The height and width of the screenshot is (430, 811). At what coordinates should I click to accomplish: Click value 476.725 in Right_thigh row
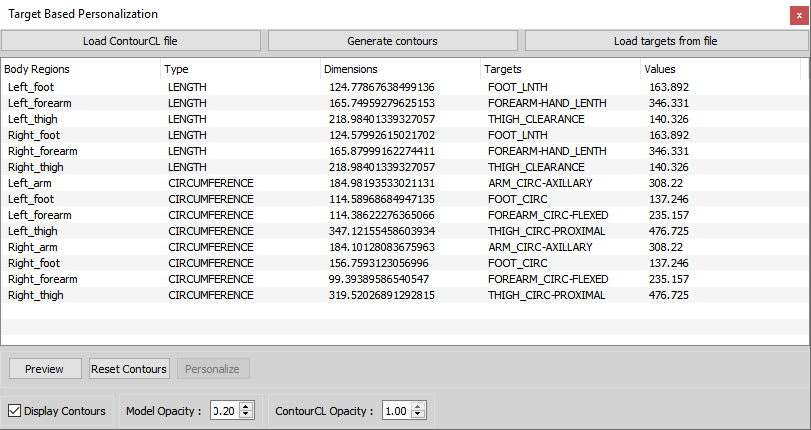point(669,295)
